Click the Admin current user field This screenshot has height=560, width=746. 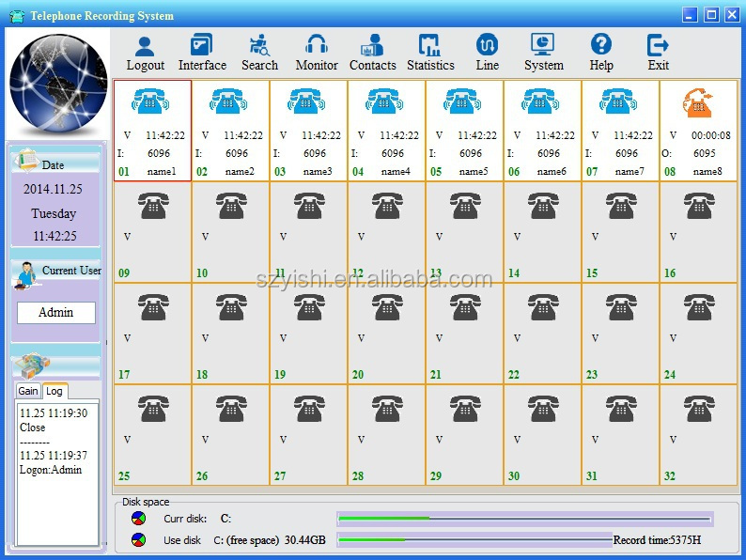pyautogui.click(x=56, y=313)
